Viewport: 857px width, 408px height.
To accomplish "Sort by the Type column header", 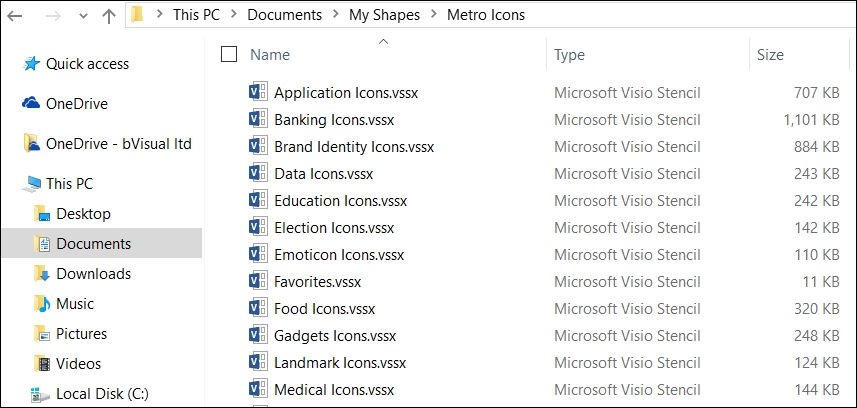I will pos(569,55).
